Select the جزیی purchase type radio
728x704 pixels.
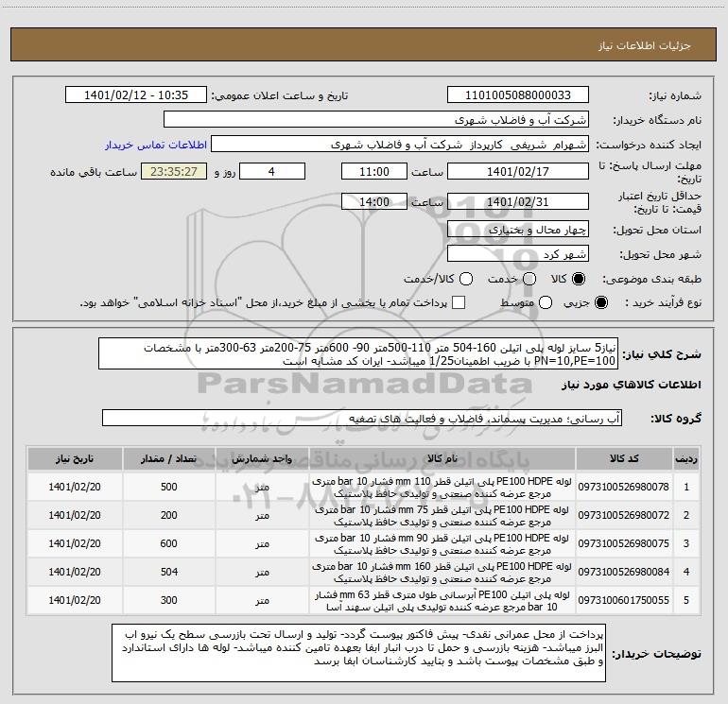pyautogui.click(x=600, y=302)
